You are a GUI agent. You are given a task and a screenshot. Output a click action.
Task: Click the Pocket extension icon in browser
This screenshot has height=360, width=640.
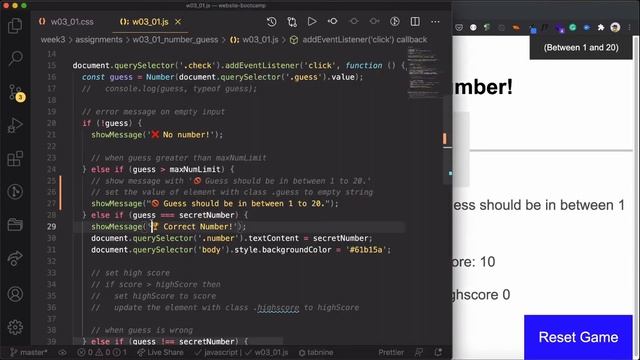tap(459, 27)
